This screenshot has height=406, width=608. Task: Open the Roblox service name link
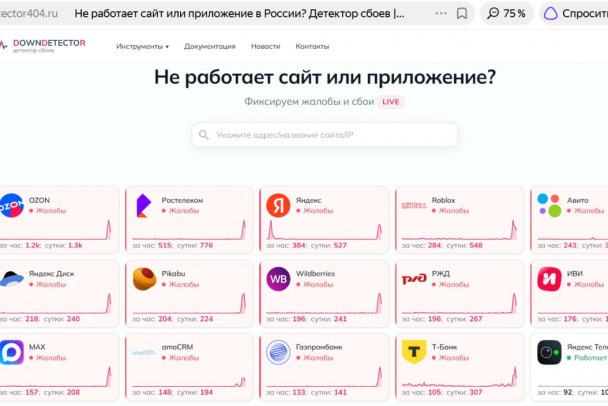point(443,200)
